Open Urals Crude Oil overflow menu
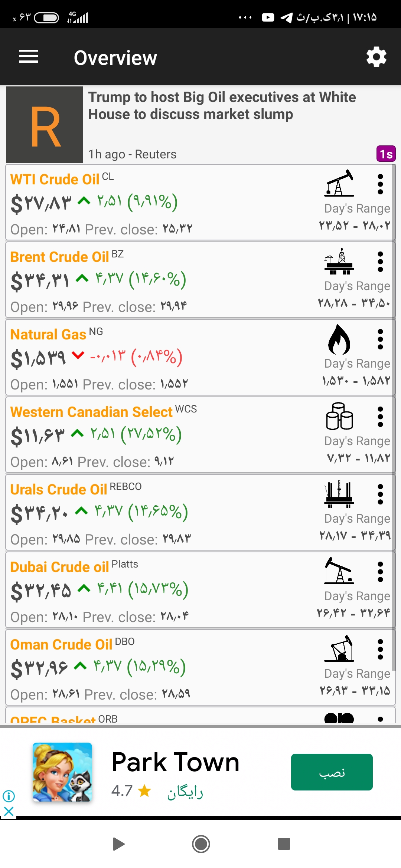401x868 pixels. pos(380,494)
